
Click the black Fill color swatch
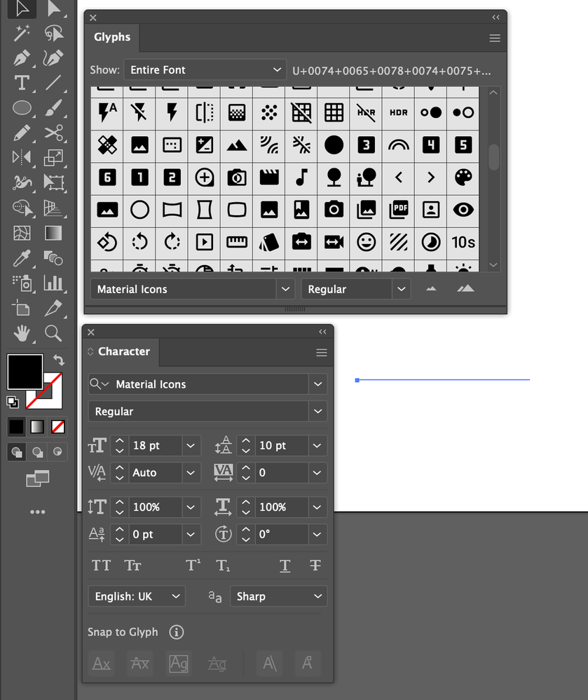pos(25,372)
